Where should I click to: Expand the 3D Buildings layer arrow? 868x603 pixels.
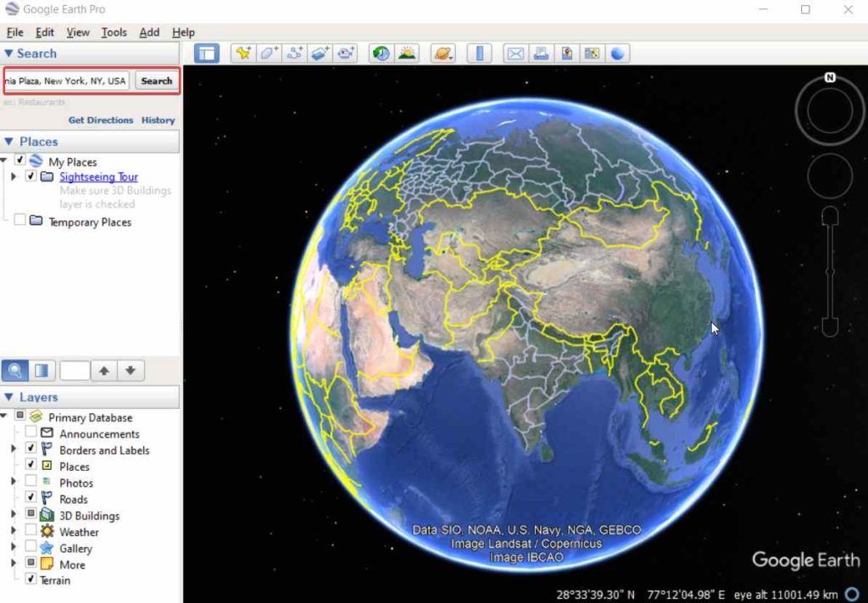pos(14,514)
